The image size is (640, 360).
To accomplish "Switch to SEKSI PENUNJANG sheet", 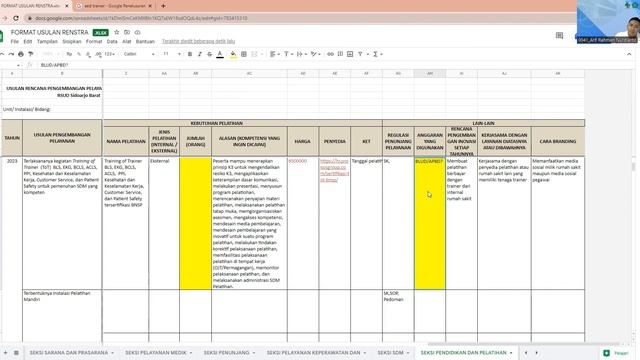I will point(227,353).
